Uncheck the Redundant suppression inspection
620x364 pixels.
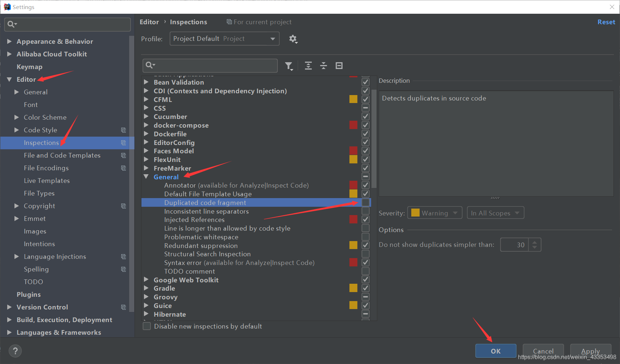click(365, 245)
